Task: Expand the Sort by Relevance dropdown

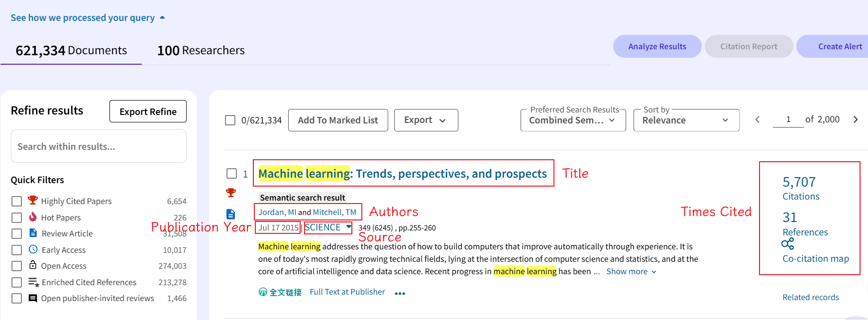Action: [x=686, y=120]
